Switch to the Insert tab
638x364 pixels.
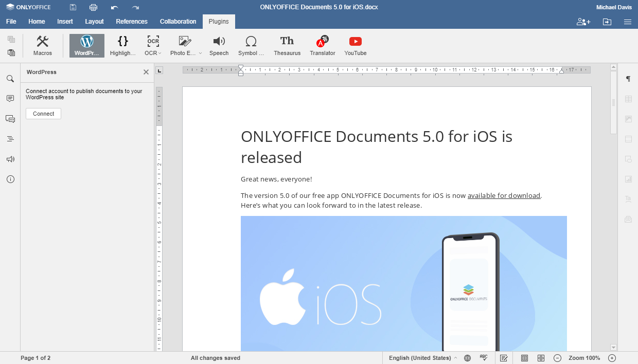65,22
